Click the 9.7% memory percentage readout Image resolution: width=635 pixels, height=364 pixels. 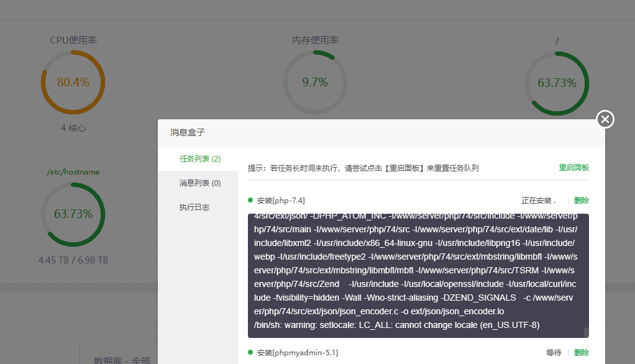coord(315,81)
